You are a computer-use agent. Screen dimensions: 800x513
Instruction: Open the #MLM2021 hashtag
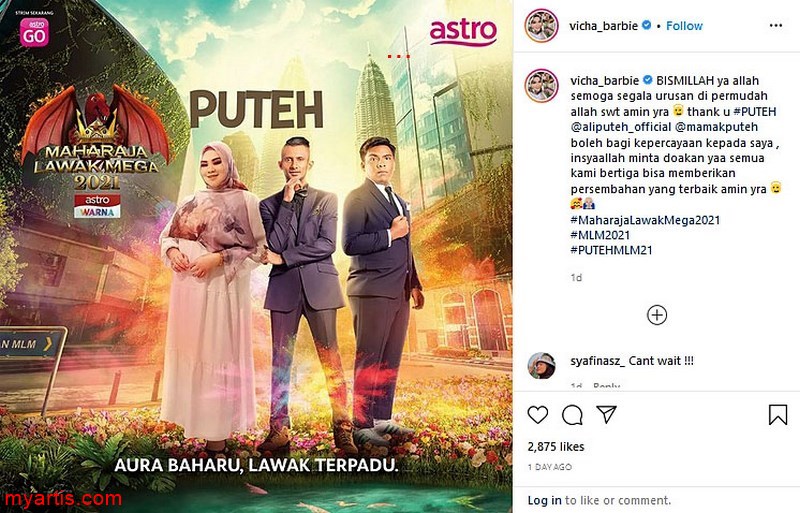click(600, 235)
